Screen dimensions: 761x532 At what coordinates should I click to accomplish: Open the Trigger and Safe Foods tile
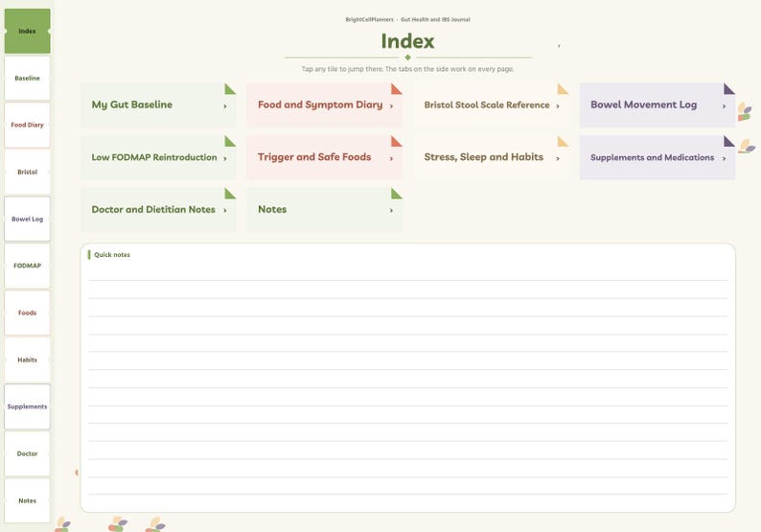[x=325, y=157]
